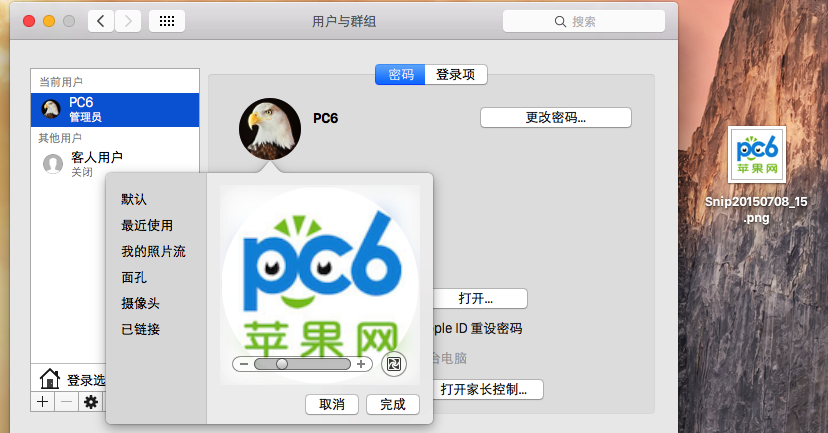Select 我的照片流 picture source
Screen dimensions: 828x433
tap(154, 251)
